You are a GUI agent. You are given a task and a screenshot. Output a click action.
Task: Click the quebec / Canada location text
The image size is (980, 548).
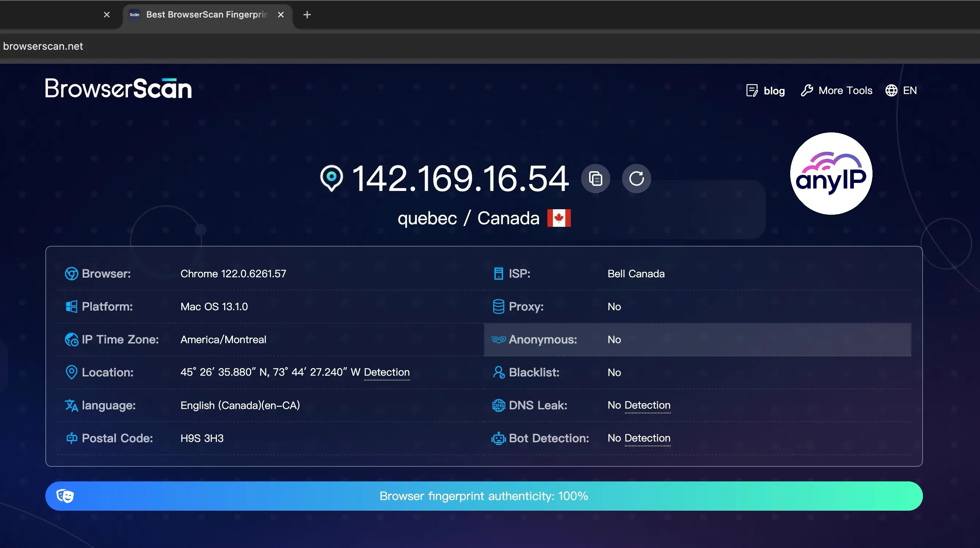(468, 218)
